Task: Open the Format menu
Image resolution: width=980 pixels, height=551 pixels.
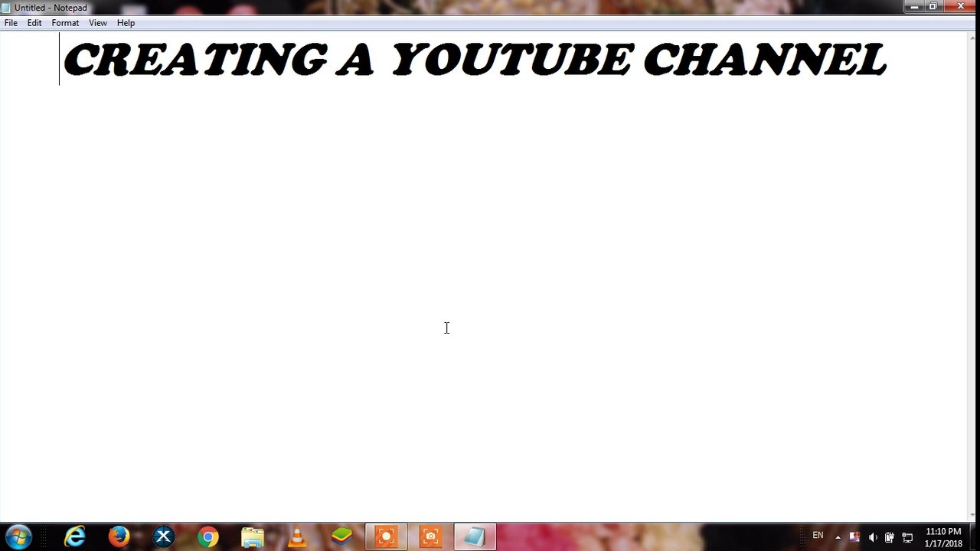Action: [x=65, y=23]
